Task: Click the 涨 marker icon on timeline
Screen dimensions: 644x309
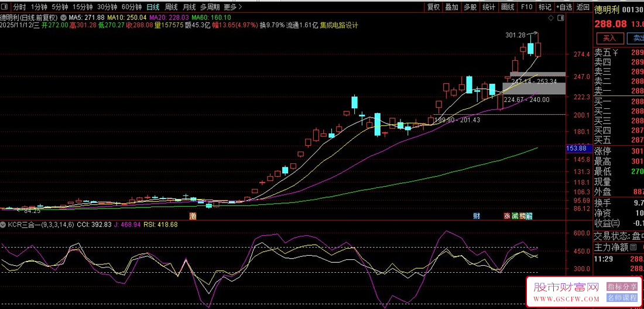Action: pos(507,216)
